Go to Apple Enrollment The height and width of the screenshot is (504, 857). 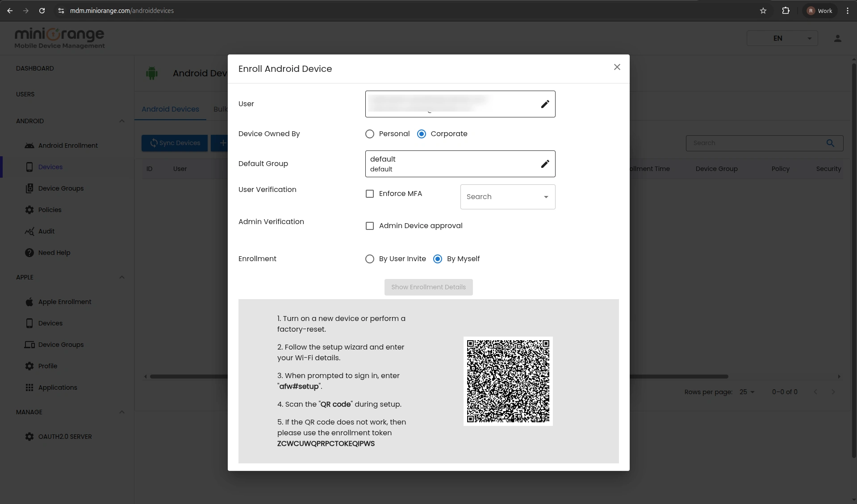(x=64, y=301)
